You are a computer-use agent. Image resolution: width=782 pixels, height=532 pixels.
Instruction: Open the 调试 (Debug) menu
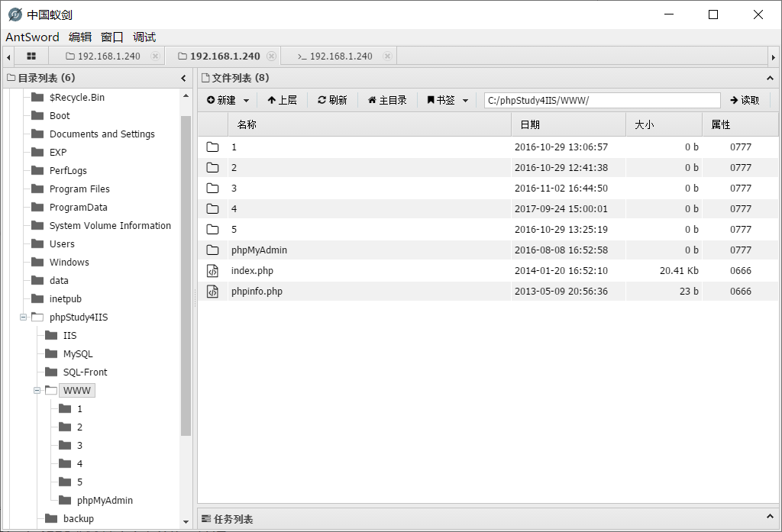click(x=144, y=37)
